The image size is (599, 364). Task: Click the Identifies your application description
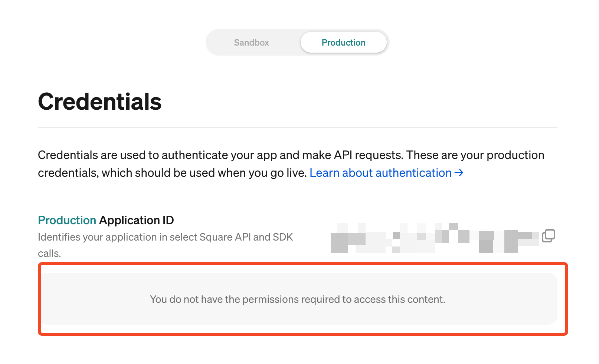(166, 245)
